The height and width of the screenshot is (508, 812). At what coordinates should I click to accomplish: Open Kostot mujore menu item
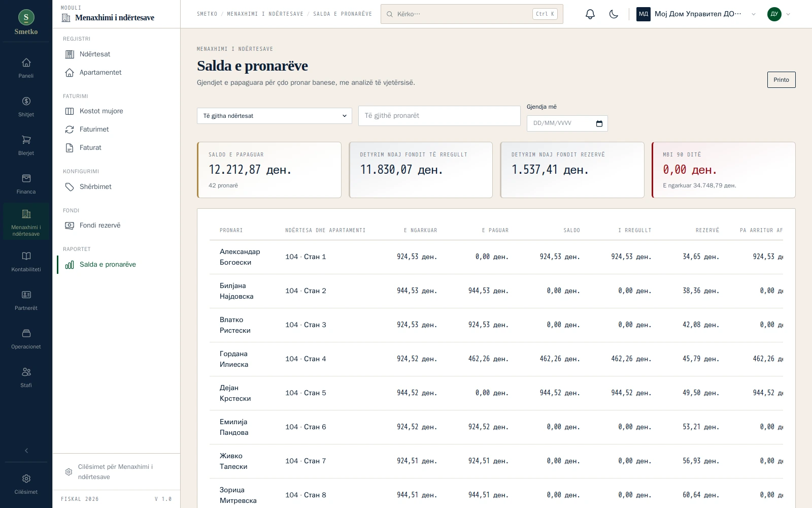[117, 111]
